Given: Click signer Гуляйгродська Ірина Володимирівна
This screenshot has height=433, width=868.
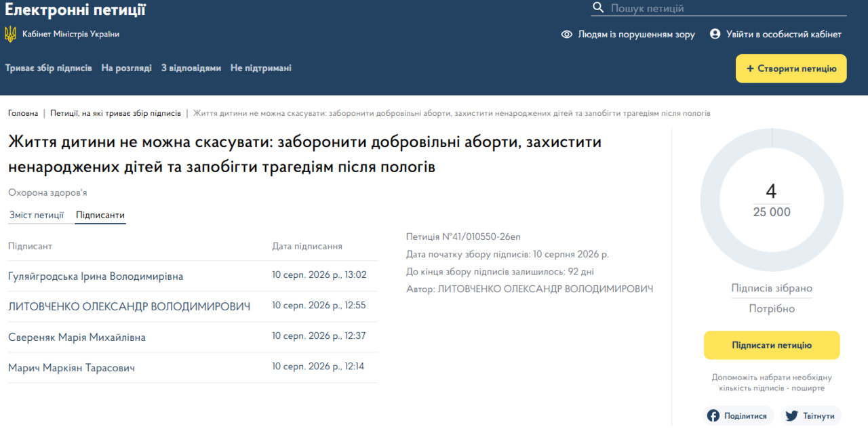Looking at the screenshot, I should click(96, 276).
